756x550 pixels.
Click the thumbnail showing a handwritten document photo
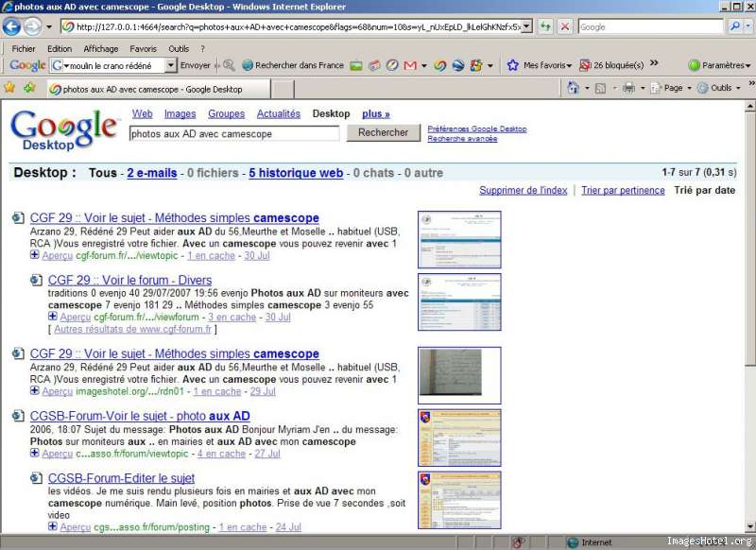pos(459,375)
